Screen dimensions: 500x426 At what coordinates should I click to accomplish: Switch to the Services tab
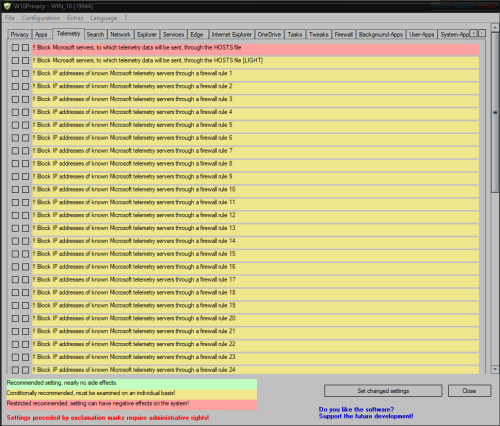click(173, 34)
